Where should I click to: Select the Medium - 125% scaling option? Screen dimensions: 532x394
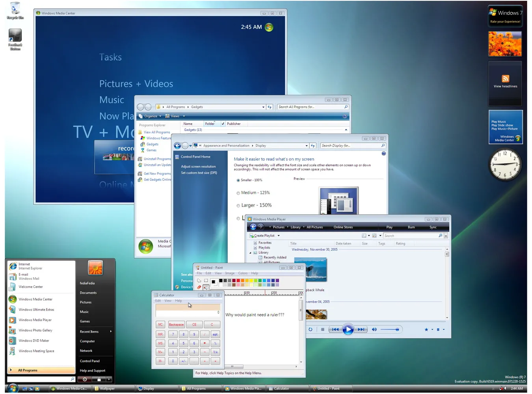[238, 193]
